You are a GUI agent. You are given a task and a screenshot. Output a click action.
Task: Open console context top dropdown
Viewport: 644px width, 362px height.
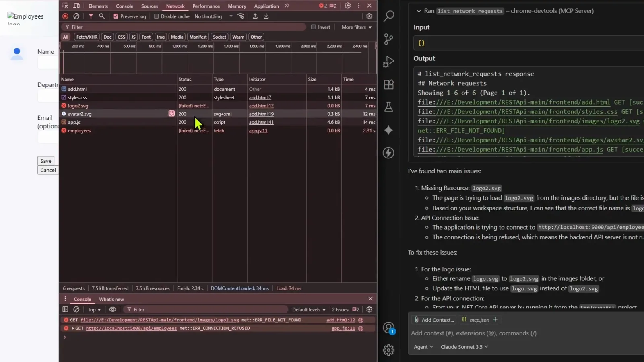(95, 310)
